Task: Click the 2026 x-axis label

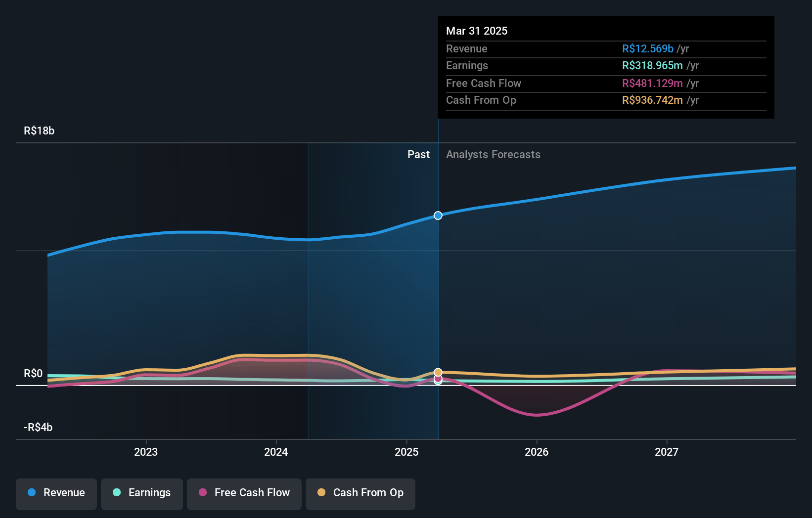Action: coord(537,452)
